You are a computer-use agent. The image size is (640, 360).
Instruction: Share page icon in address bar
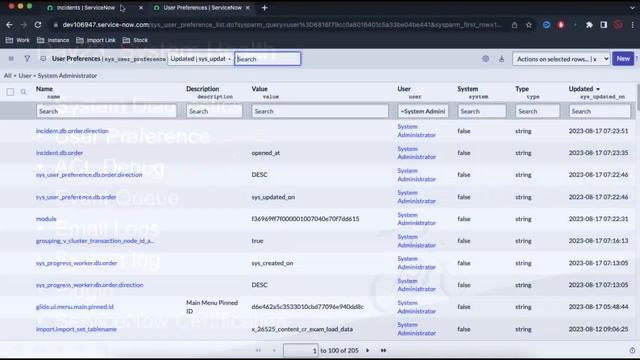tap(514, 25)
